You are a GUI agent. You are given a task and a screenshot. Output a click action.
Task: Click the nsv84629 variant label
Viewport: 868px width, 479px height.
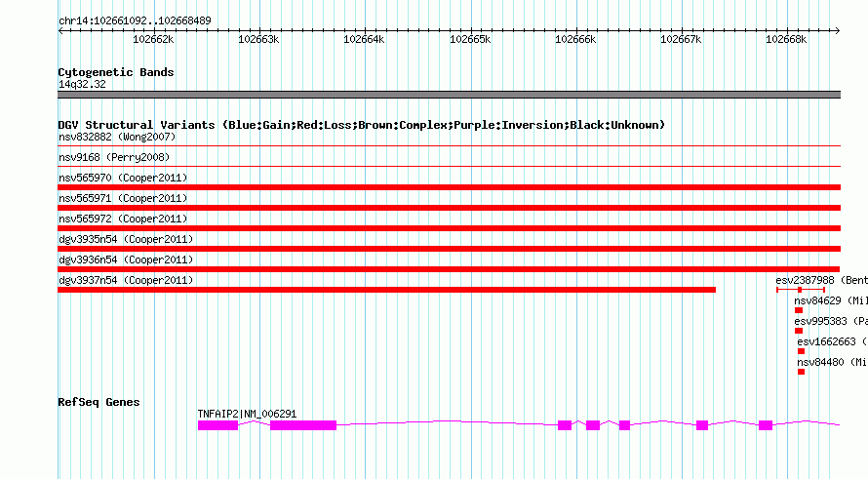(x=831, y=300)
